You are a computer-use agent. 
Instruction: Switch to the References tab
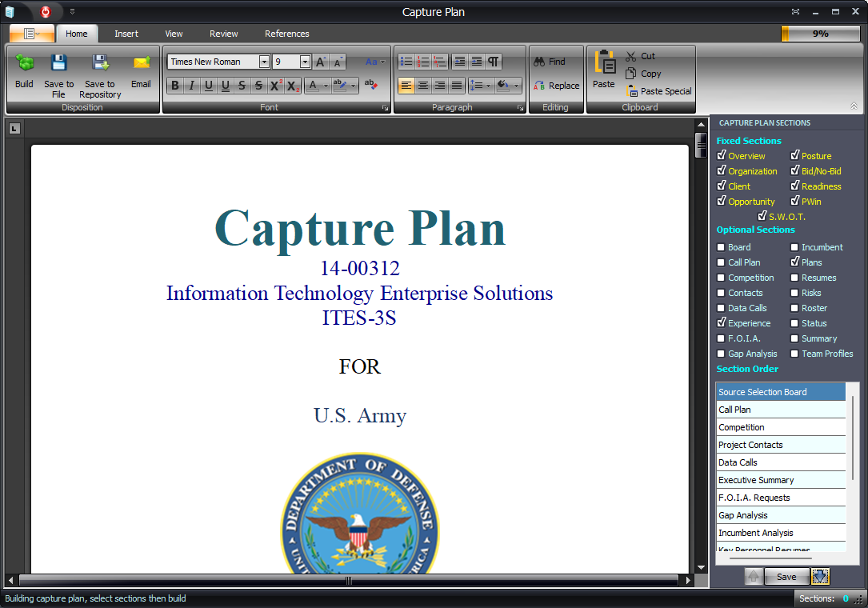pos(286,34)
